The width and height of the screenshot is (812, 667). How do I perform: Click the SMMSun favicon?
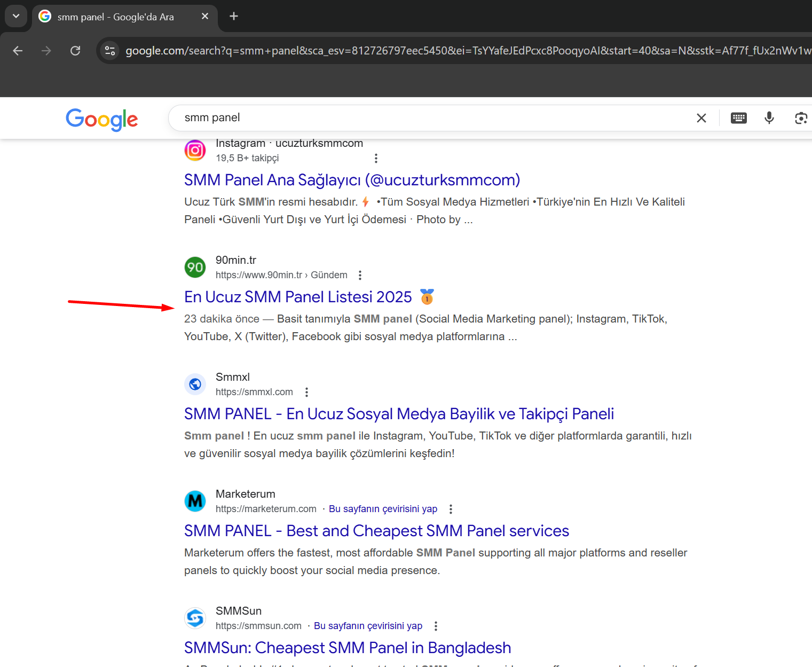[195, 618]
